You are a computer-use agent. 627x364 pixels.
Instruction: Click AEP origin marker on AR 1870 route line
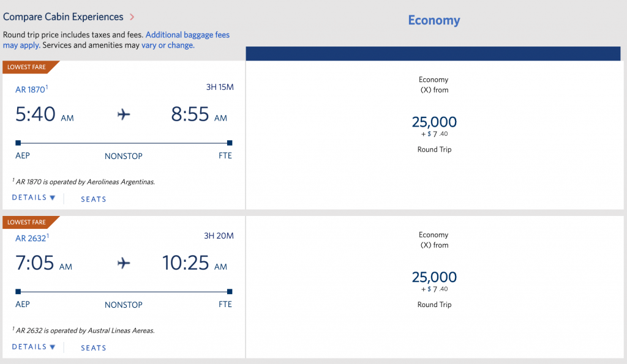point(18,143)
